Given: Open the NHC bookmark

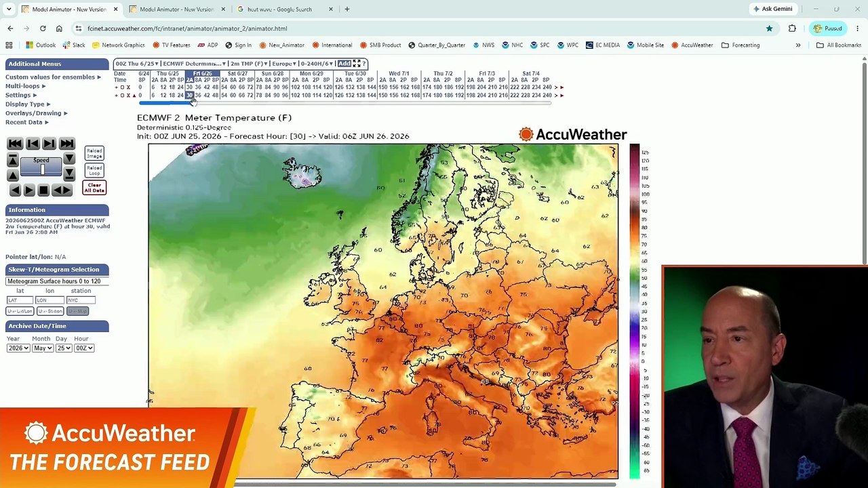Looking at the screenshot, I should 512,45.
